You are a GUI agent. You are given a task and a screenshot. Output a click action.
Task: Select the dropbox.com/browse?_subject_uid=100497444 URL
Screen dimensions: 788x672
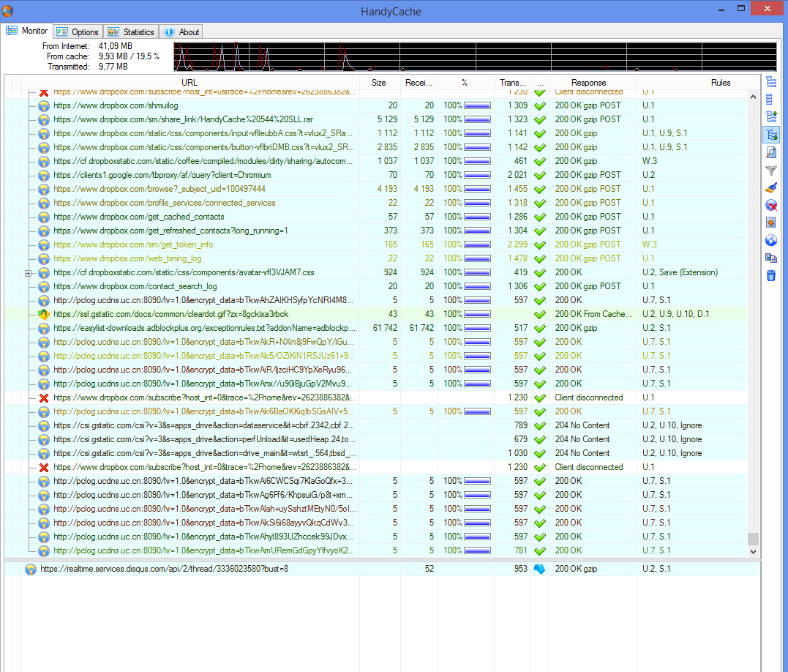[x=160, y=188]
